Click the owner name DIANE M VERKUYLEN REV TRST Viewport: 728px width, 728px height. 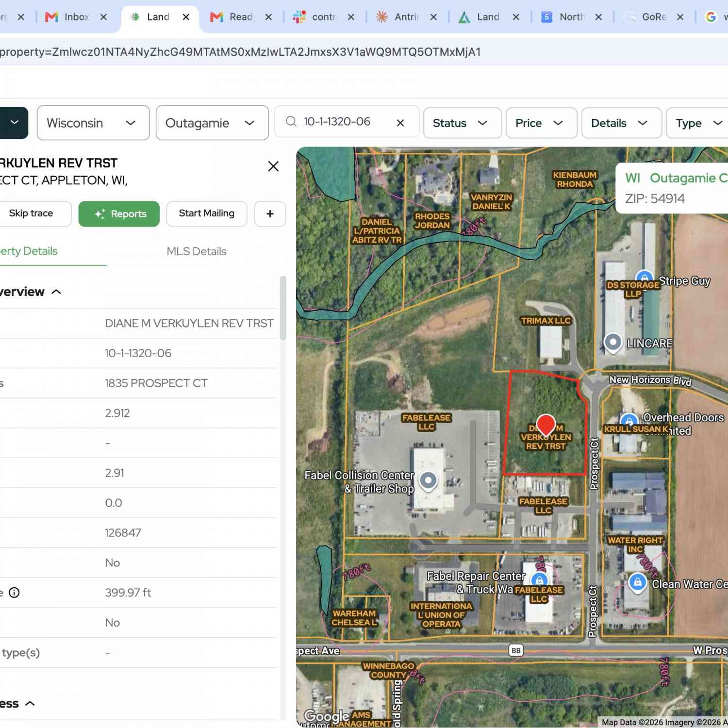(189, 323)
